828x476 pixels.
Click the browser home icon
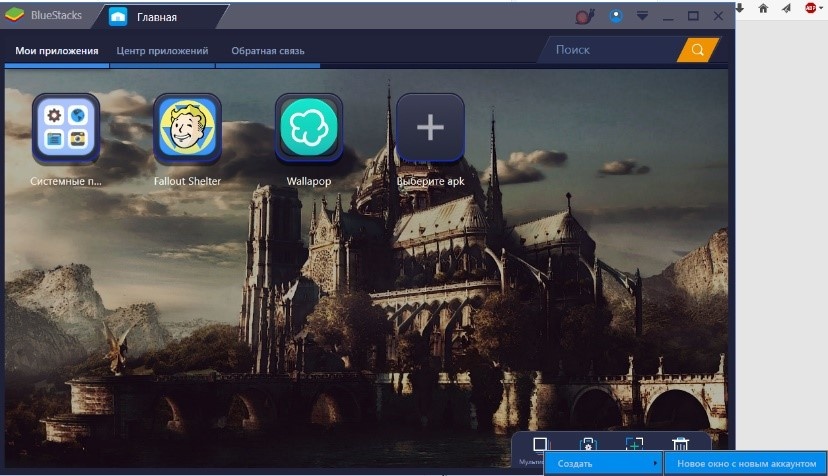coord(763,8)
